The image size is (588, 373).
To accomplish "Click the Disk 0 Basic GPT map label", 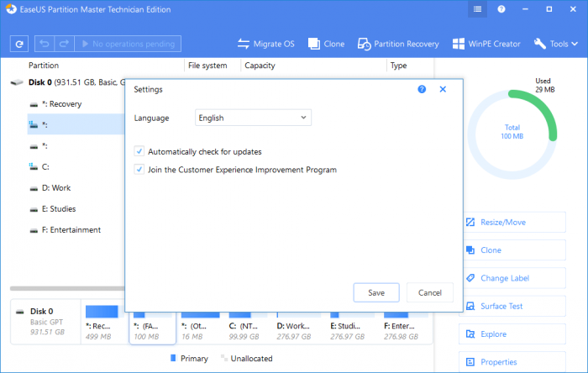I will pyautogui.click(x=45, y=322).
